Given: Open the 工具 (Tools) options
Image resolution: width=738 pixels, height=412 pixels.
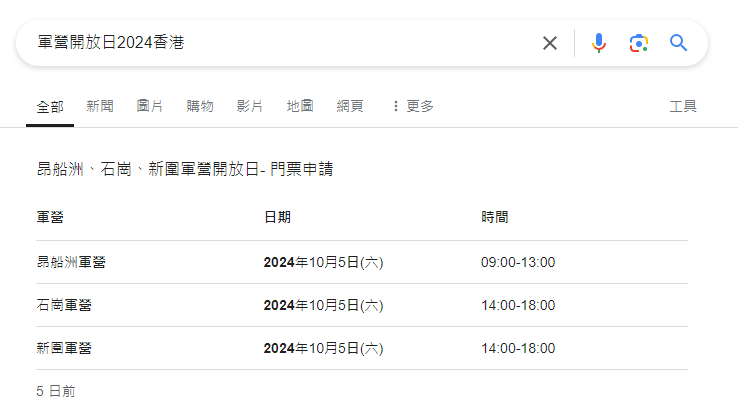Looking at the screenshot, I should coord(683,106).
